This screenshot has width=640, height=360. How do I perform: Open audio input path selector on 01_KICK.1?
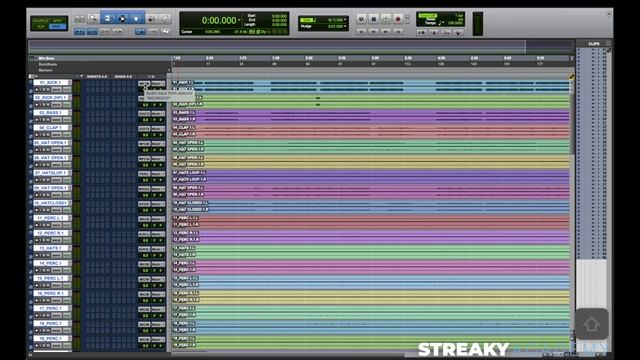[x=144, y=84]
